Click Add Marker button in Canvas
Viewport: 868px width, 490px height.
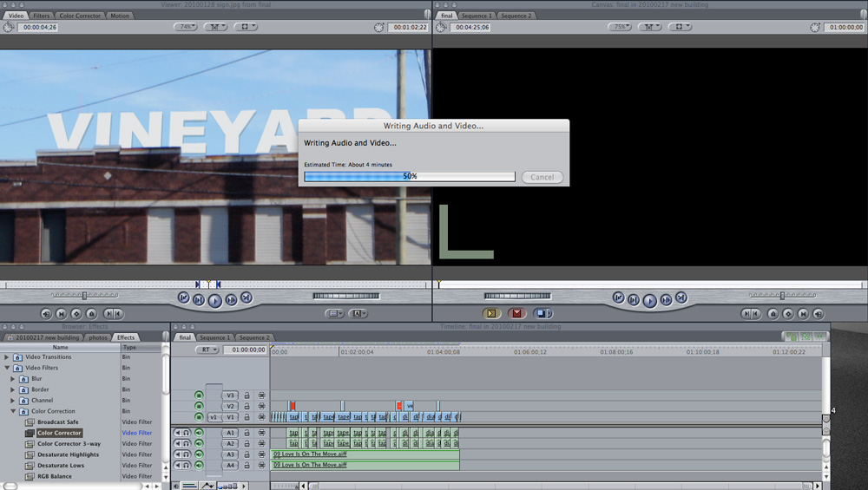click(773, 314)
